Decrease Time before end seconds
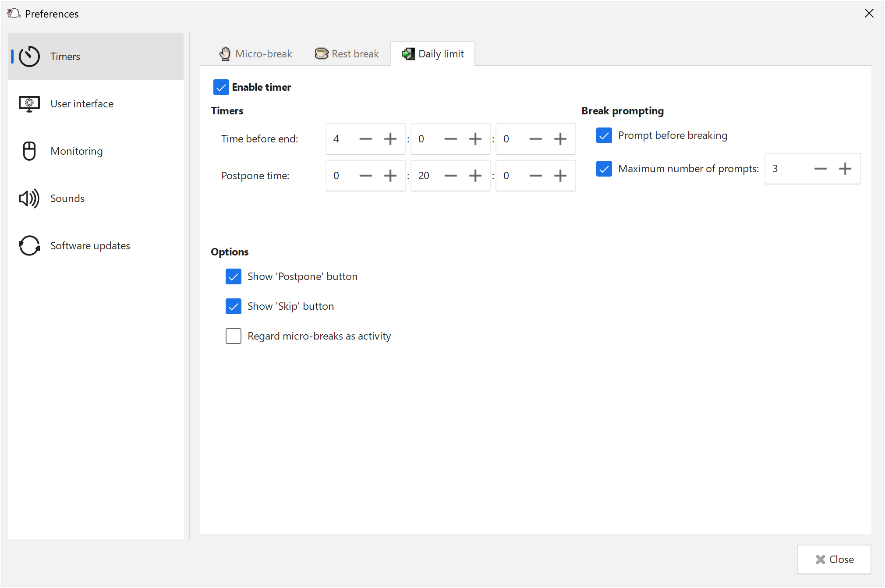 [535, 139]
